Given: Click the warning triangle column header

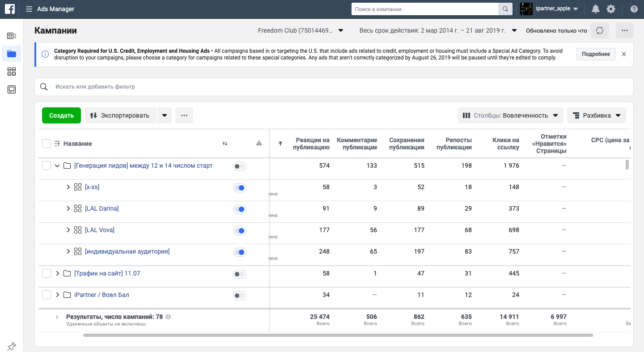Looking at the screenshot, I should click(258, 143).
